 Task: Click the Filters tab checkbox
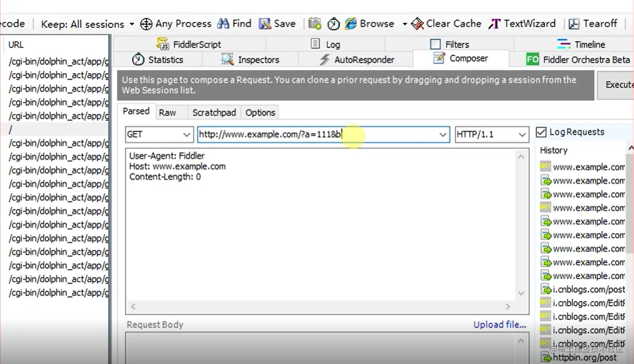(435, 44)
